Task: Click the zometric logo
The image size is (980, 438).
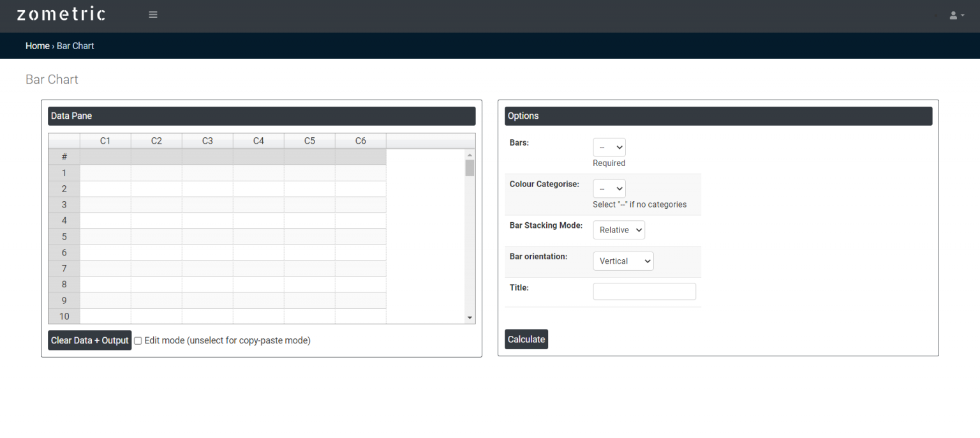Action: click(x=61, y=13)
